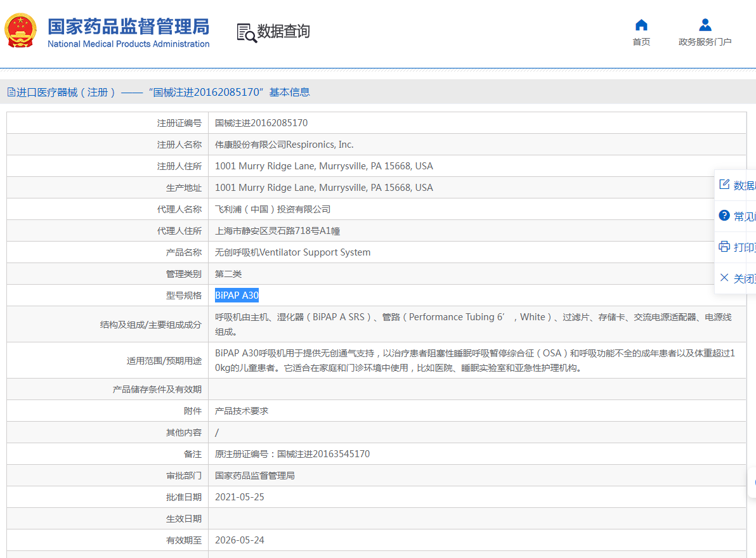The width and height of the screenshot is (756, 558).
Task: Click approval department 国家药品监督管理局 value
Action: point(255,476)
